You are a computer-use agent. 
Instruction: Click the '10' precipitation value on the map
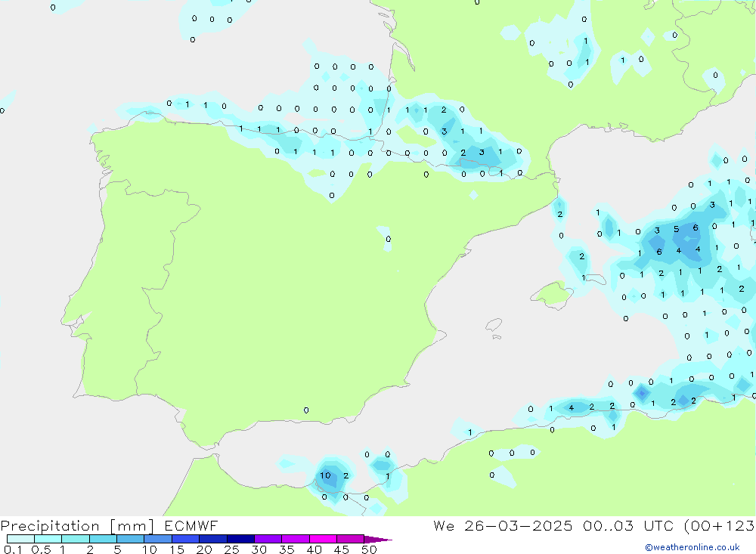tap(325, 475)
